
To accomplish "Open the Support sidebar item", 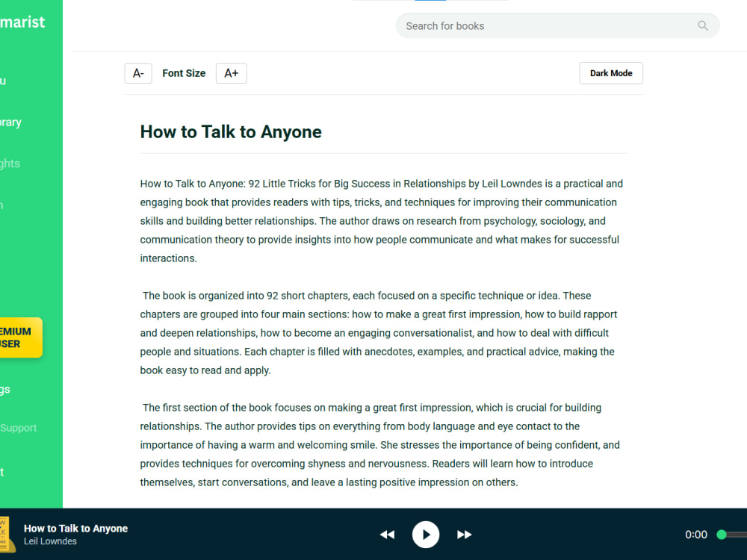I will pyautogui.click(x=18, y=428).
